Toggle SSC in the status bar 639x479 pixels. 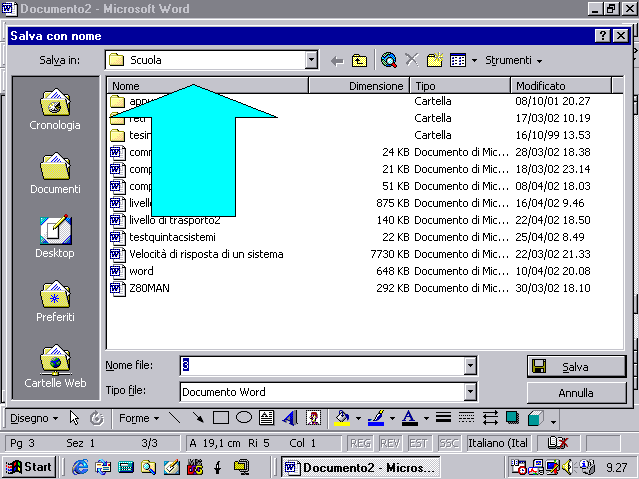click(x=449, y=443)
